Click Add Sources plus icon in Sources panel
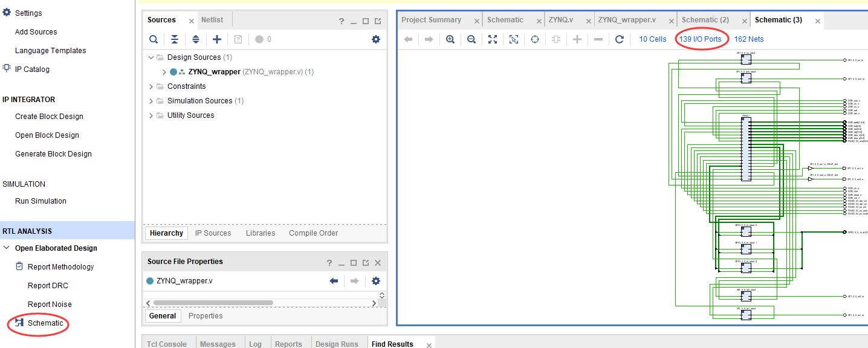This screenshot has width=868, height=348. click(x=217, y=39)
